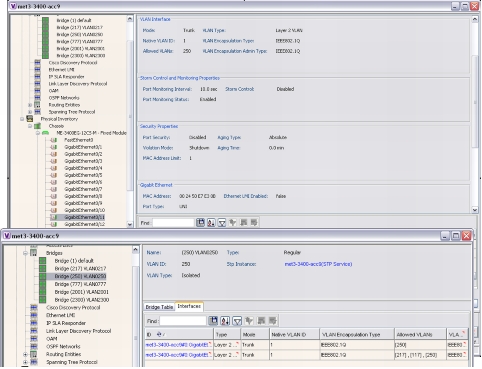Click Filter funnel icon in Interfaces tab toolbar
This screenshot has height=369, width=482.
[x=237, y=321]
